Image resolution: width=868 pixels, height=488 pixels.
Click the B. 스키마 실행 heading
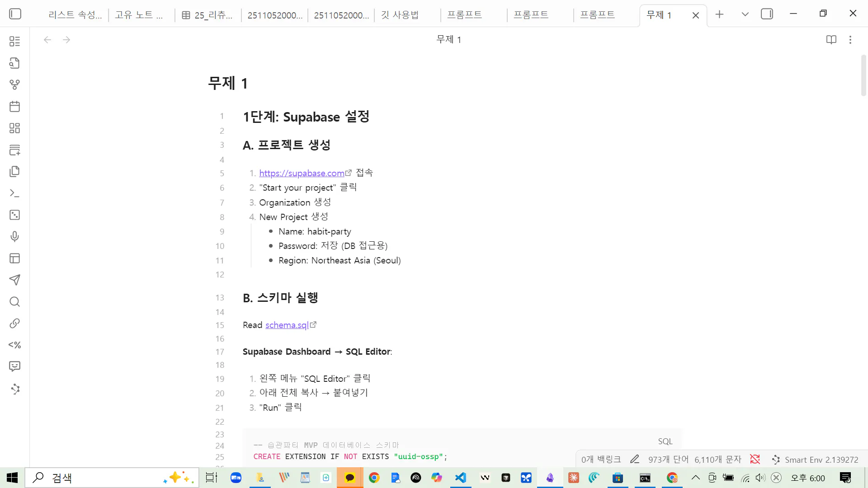(280, 298)
